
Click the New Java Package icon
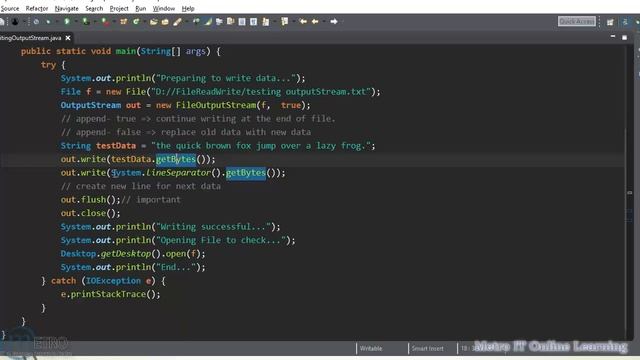click(123, 22)
